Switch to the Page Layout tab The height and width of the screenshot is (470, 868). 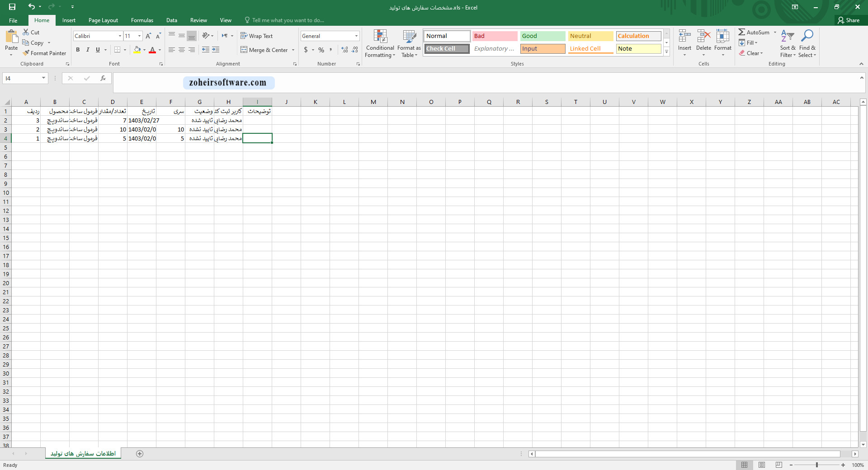[x=103, y=20]
